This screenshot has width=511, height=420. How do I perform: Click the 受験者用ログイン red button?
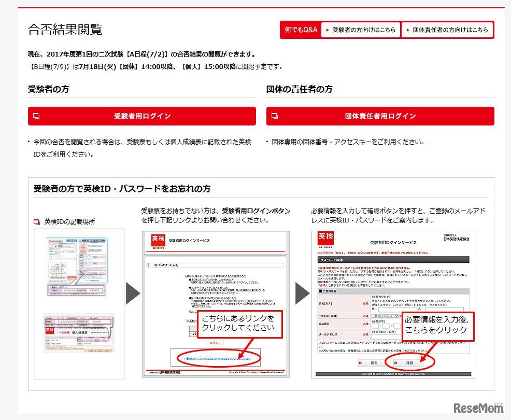[x=141, y=116]
